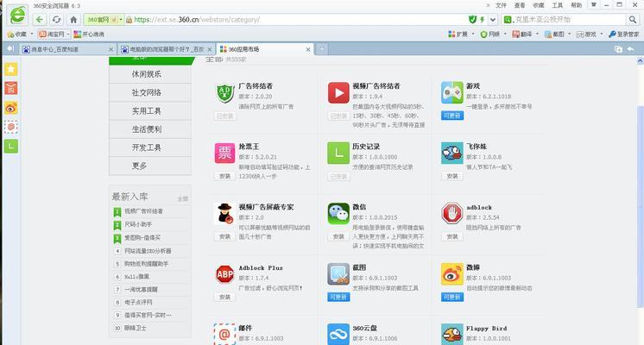Click the green shield security icon in address bar
Image resolution: width=644 pixels, height=345 pixels.
473,19
